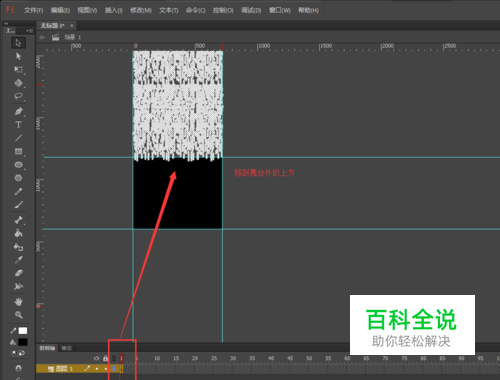Select the Rectangle tool
The image size is (500, 380).
click(x=18, y=152)
